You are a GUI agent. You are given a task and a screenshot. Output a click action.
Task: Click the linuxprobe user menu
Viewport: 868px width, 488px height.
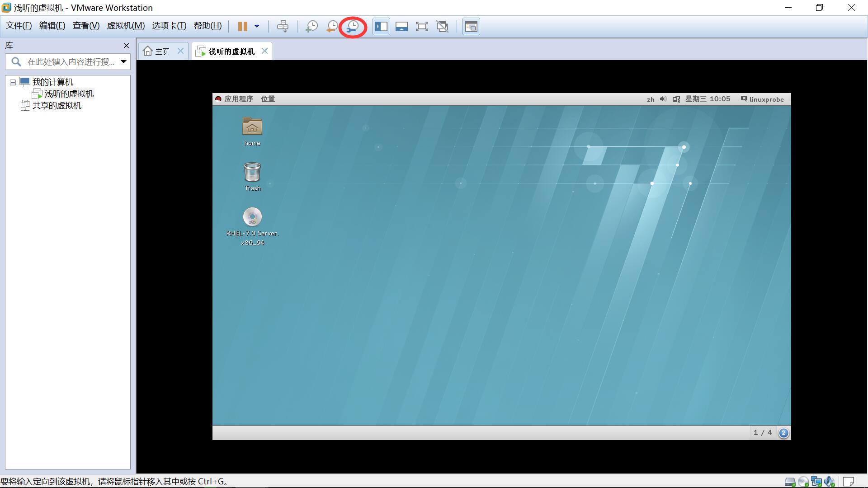(x=766, y=99)
